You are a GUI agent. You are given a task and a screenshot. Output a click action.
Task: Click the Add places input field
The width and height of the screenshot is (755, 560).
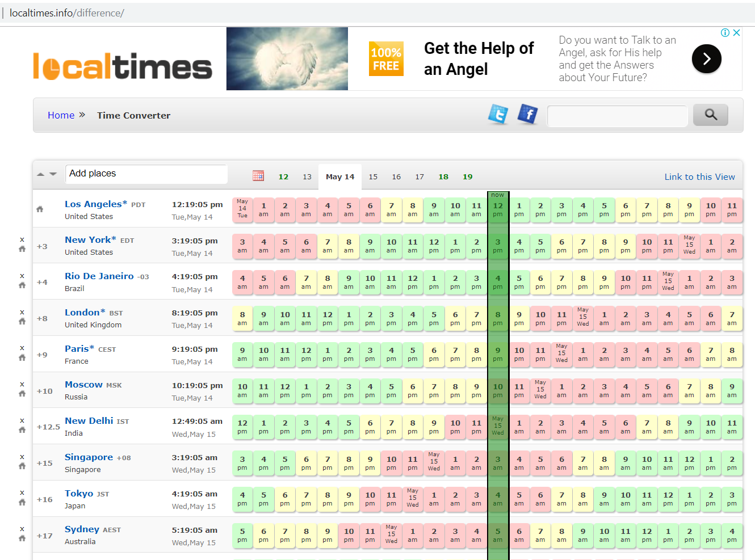tap(146, 174)
